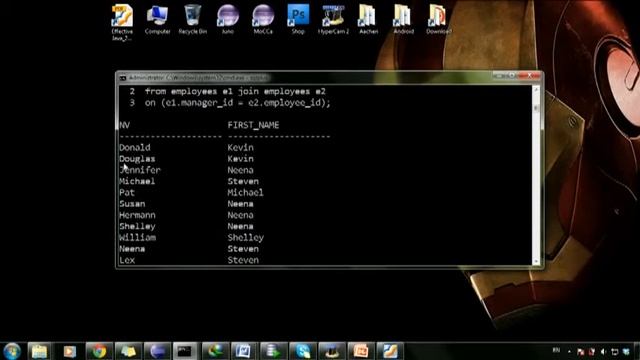Viewport: 640px width, 360px height.
Task: Click the Show Desktop strip at taskbar end
Action: 637,351
